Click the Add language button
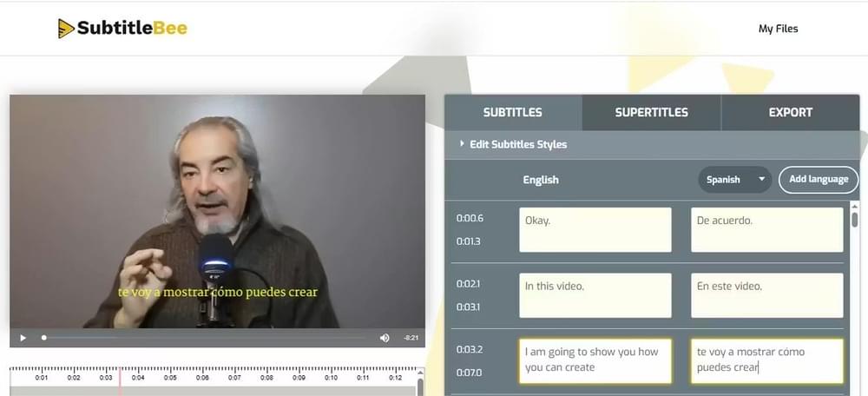The height and width of the screenshot is (396, 868). tap(818, 180)
